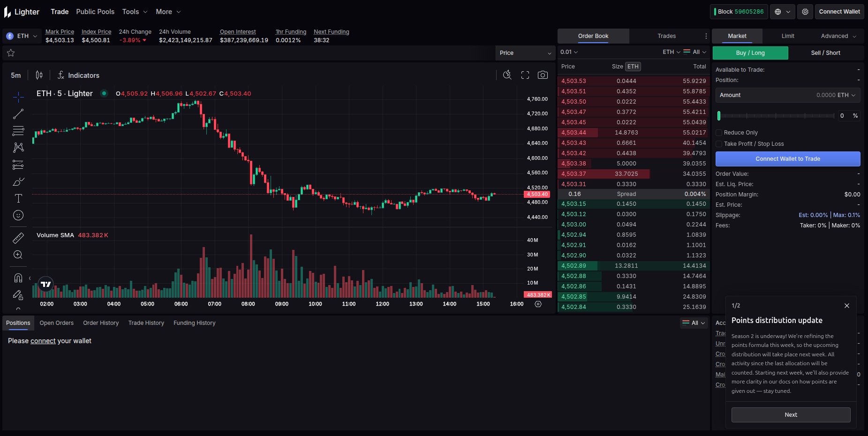Open the settings gear icon
868x436 pixels.
coord(805,12)
